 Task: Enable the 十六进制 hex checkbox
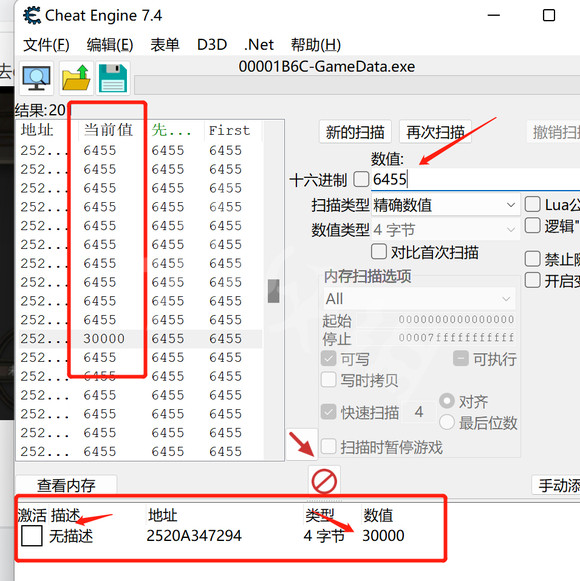tap(361, 179)
